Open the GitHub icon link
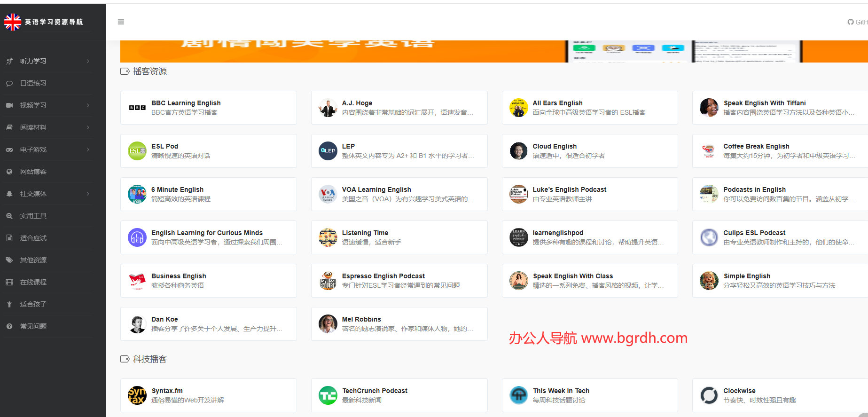The height and width of the screenshot is (417, 868). 850,22
